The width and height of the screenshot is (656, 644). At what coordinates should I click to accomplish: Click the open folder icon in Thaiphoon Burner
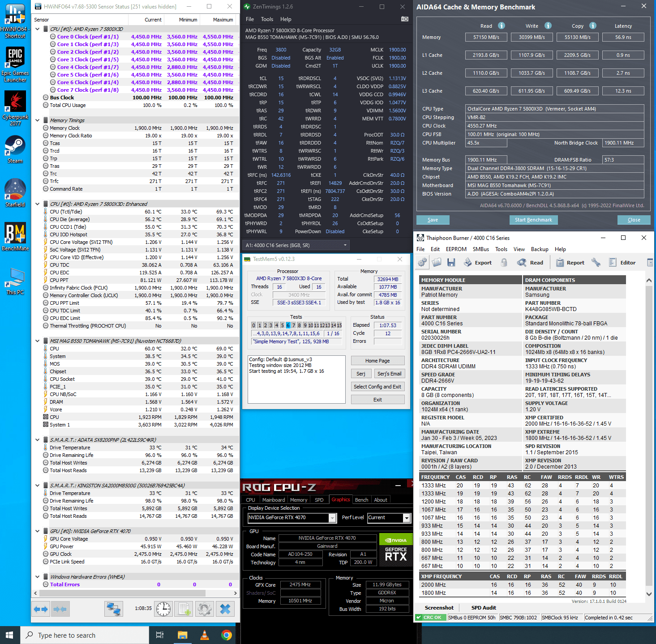[x=437, y=263]
